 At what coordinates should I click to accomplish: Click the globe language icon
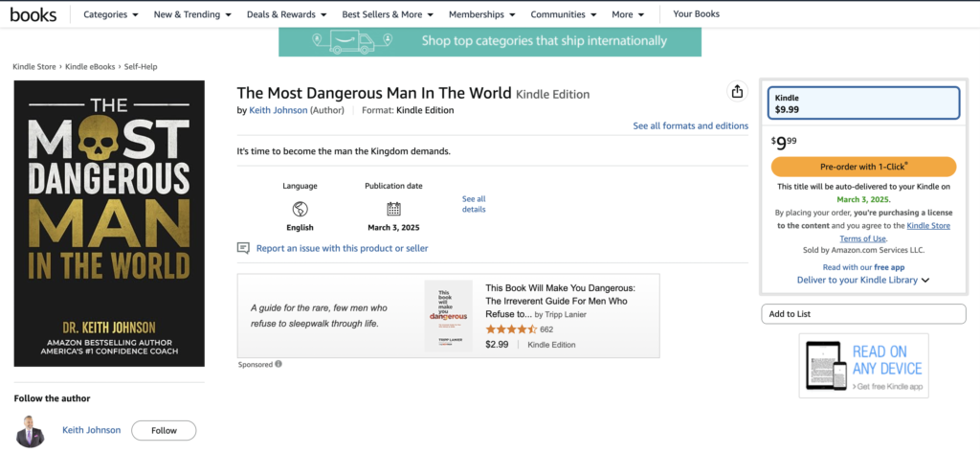pyautogui.click(x=300, y=209)
